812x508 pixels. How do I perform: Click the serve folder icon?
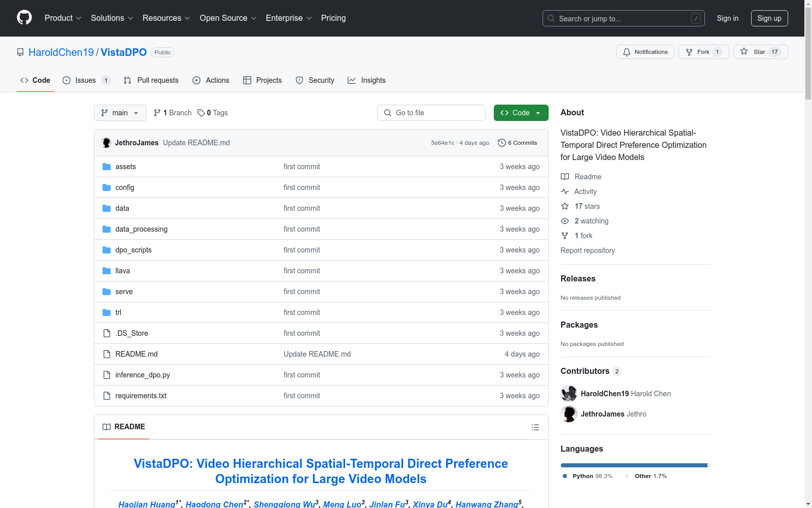pos(107,292)
